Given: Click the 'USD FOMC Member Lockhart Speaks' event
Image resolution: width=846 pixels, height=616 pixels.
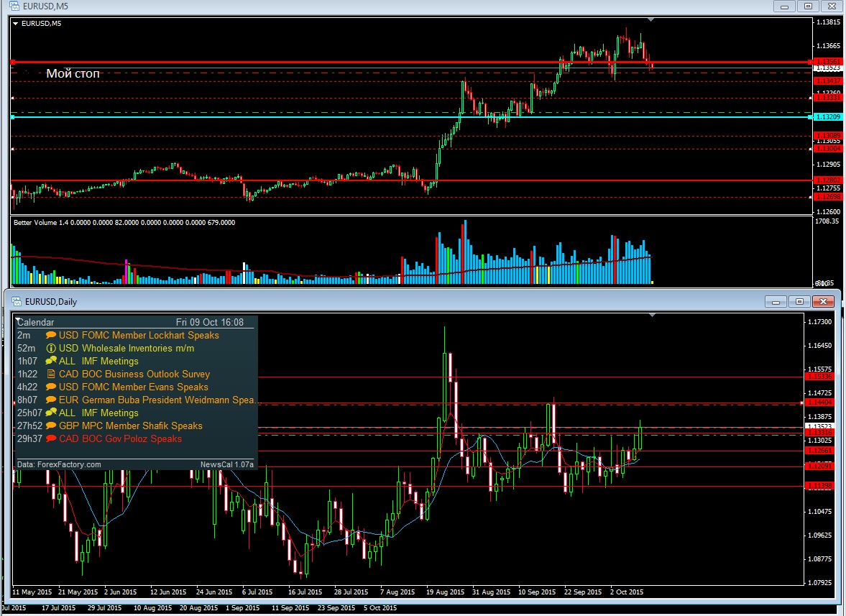Looking at the screenshot, I should (139, 336).
